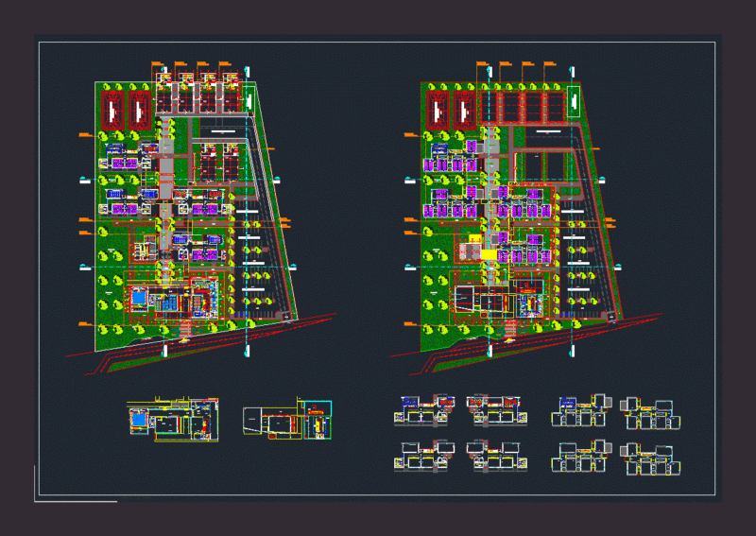
Task: Pick the bottom-right floor plan in the bottom-right group
Action: (x=650, y=458)
